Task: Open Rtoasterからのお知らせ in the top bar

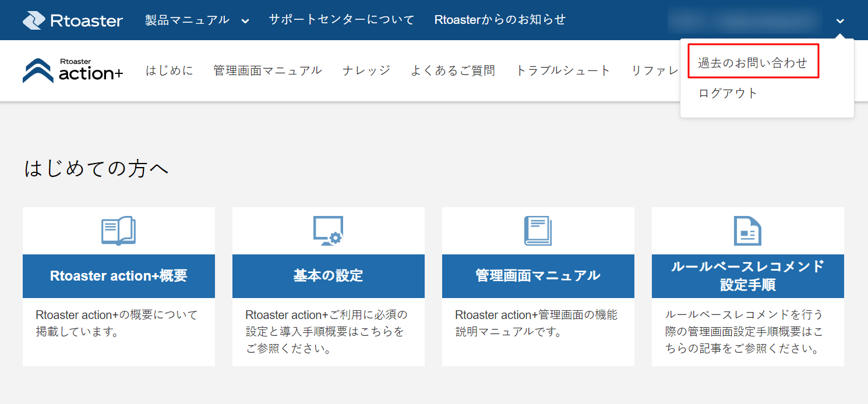Action: [x=500, y=20]
